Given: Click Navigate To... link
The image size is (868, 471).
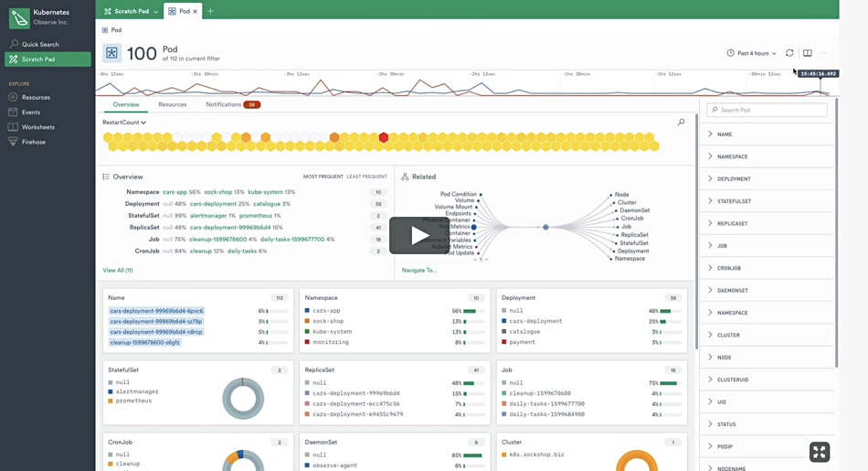Looking at the screenshot, I should click(419, 271).
